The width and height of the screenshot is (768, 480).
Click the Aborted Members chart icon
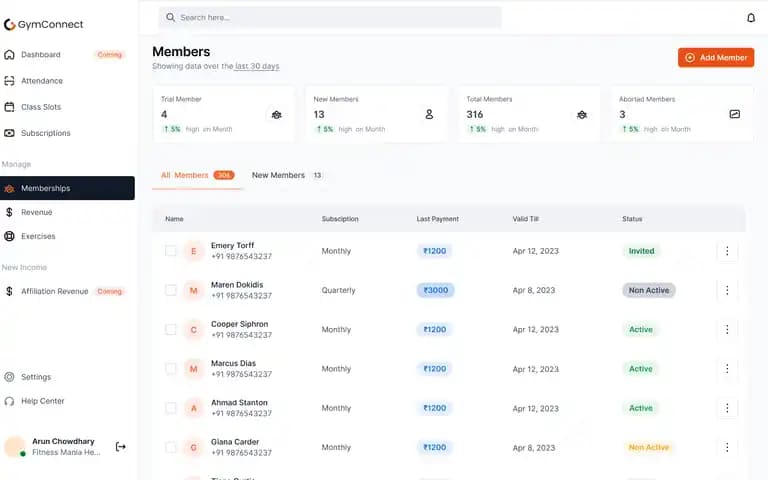tap(735, 114)
